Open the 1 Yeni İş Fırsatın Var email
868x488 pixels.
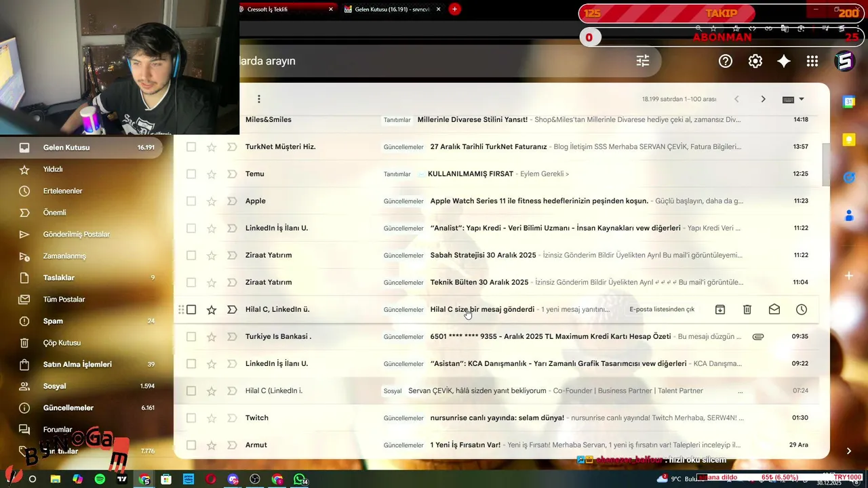496,445
